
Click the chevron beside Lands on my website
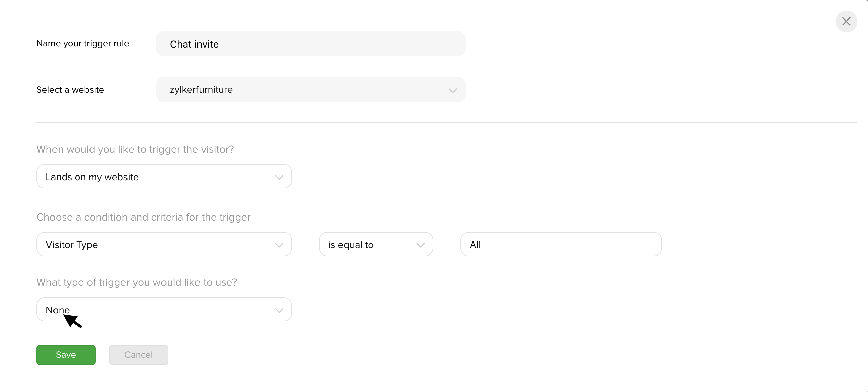click(x=279, y=177)
